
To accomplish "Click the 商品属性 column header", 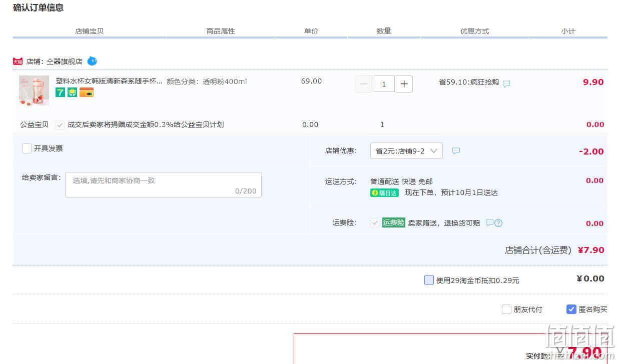I will (x=221, y=31).
